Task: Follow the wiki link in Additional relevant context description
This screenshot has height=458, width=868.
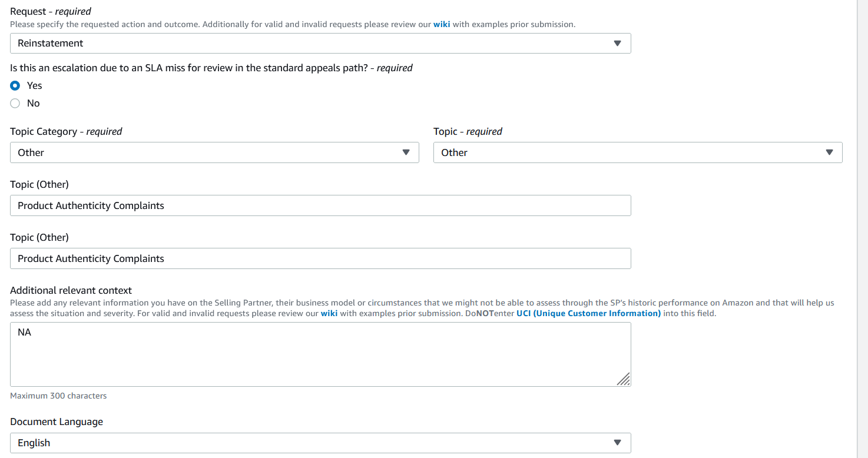Action: click(x=329, y=313)
